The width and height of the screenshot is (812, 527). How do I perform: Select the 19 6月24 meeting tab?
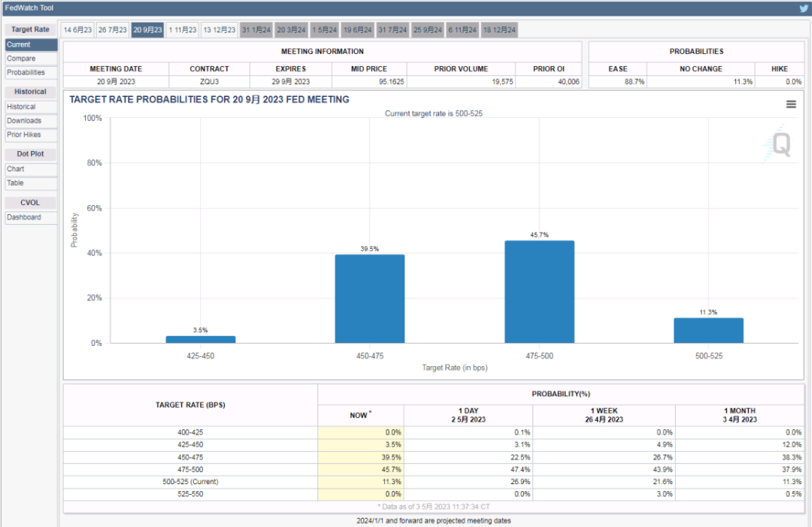point(358,30)
